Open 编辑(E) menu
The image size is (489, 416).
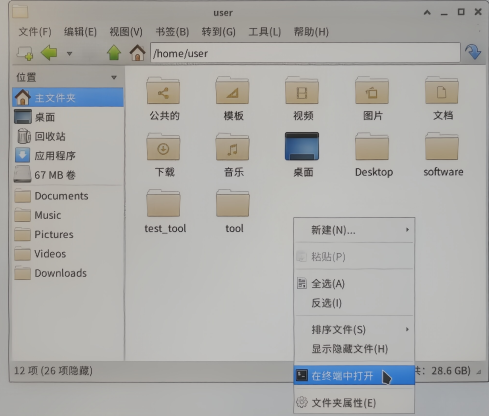pos(80,32)
